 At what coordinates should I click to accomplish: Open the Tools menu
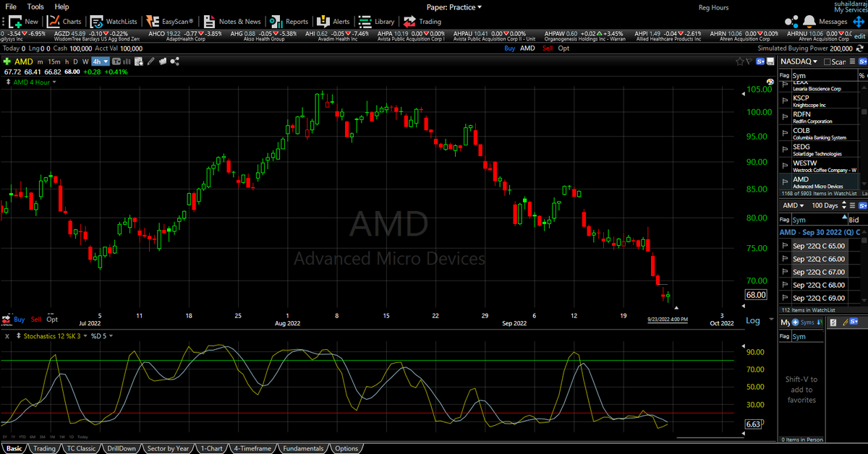(x=35, y=7)
